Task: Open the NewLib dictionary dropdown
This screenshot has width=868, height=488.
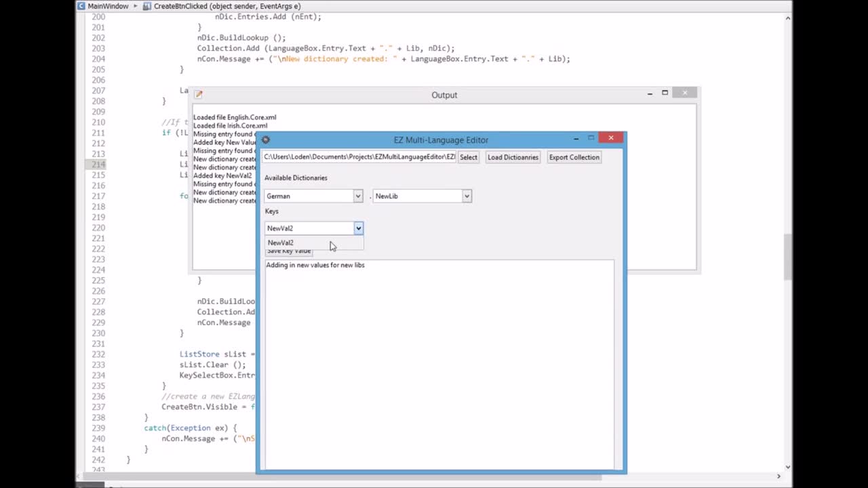Action: (x=466, y=196)
